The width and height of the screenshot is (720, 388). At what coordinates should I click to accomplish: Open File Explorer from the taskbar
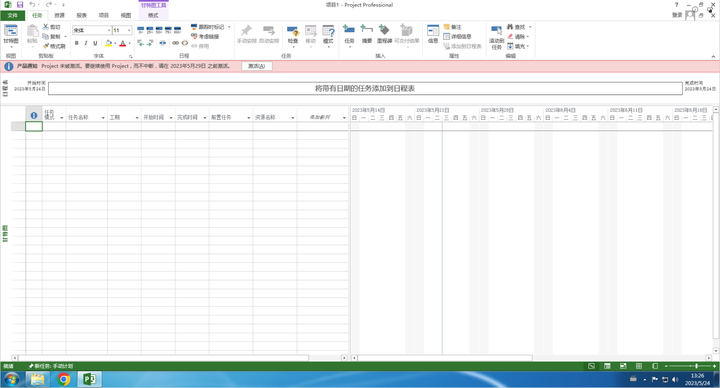[x=37, y=379]
